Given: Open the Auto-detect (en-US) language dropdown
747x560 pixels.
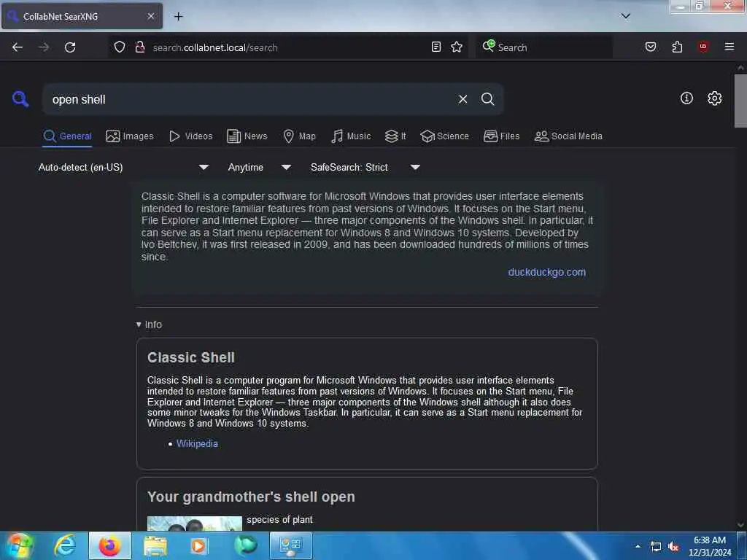Looking at the screenshot, I should point(123,167).
